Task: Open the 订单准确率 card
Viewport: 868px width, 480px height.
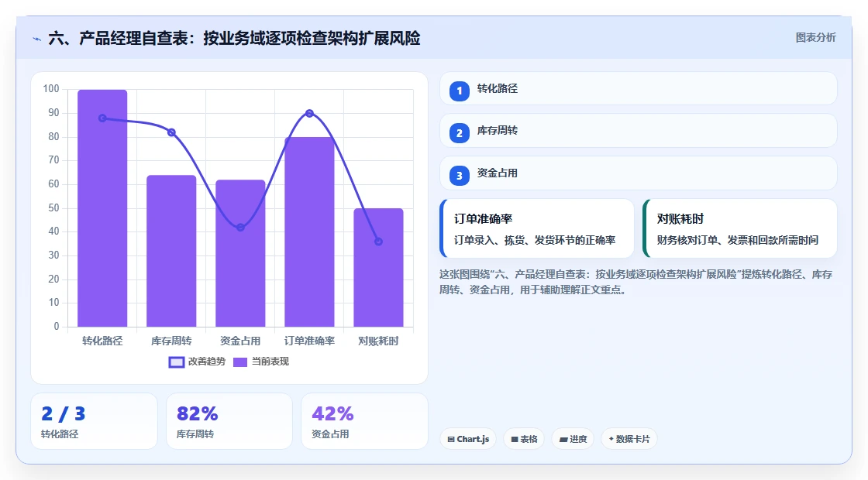Action: 537,228
